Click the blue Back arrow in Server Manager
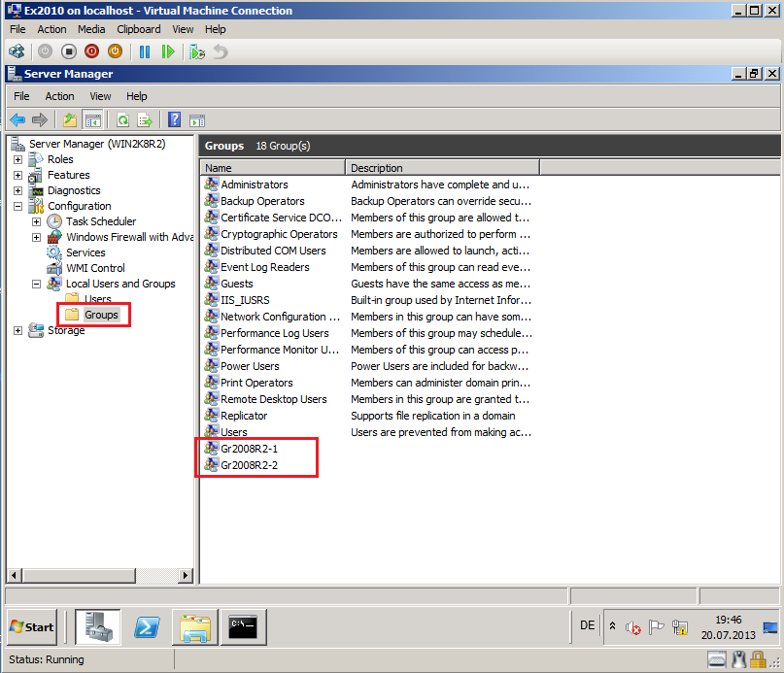 pyautogui.click(x=17, y=120)
